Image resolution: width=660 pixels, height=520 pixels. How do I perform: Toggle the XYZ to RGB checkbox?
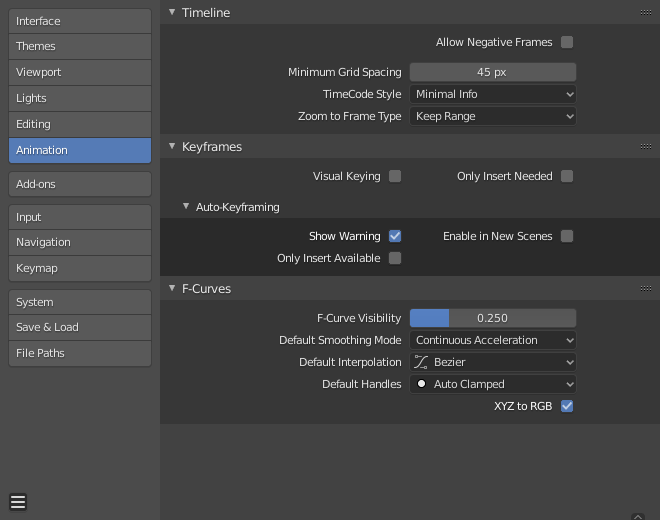point(567,406)
